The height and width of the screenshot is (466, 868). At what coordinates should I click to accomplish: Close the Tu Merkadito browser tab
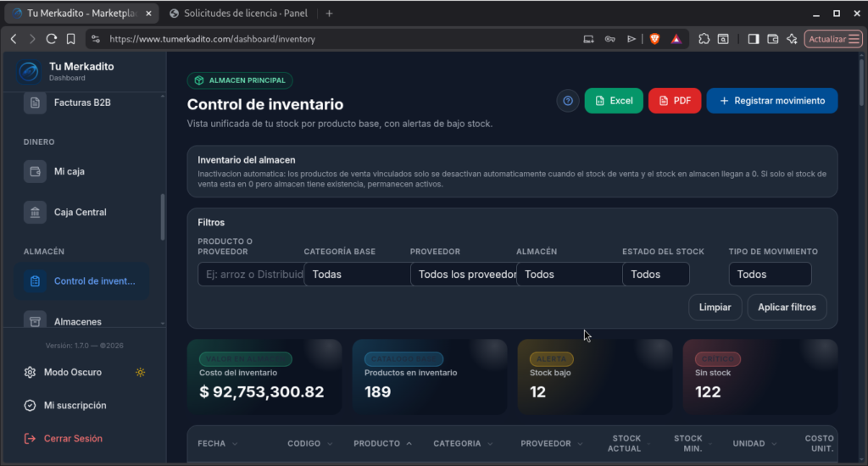coord(148,14)
